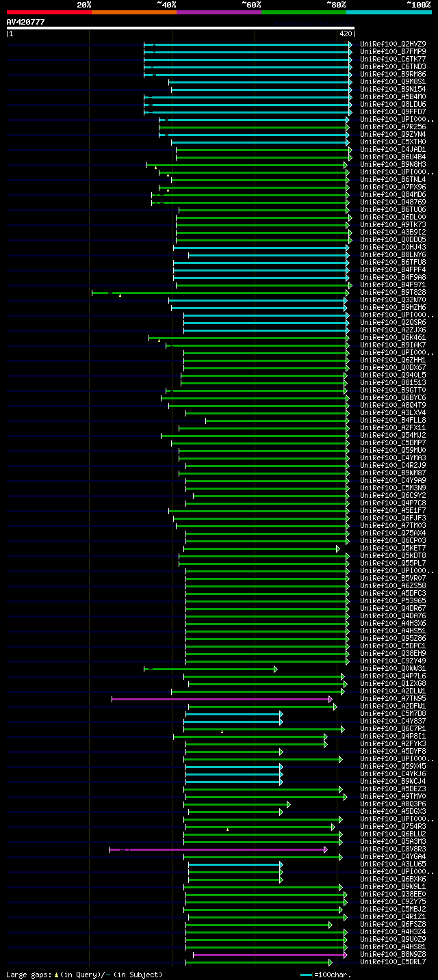Select the UniRef100_Q54MJ2 label
The image size is (438, 980).
coord(393,436)
